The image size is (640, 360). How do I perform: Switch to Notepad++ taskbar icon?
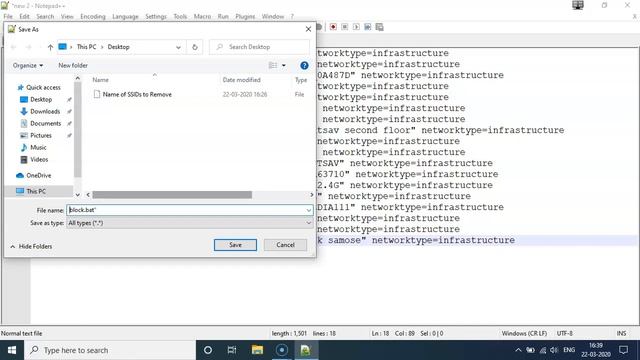click(306, 350)
